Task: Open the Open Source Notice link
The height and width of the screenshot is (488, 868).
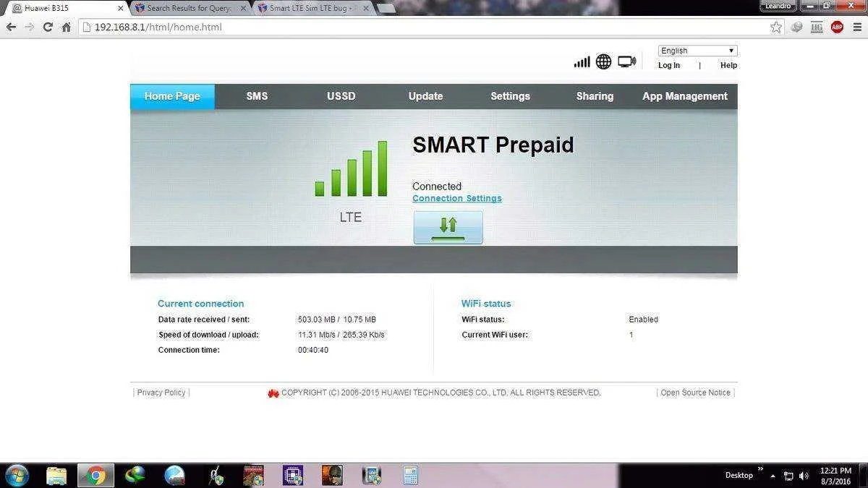Action: [x=695, y=393]
